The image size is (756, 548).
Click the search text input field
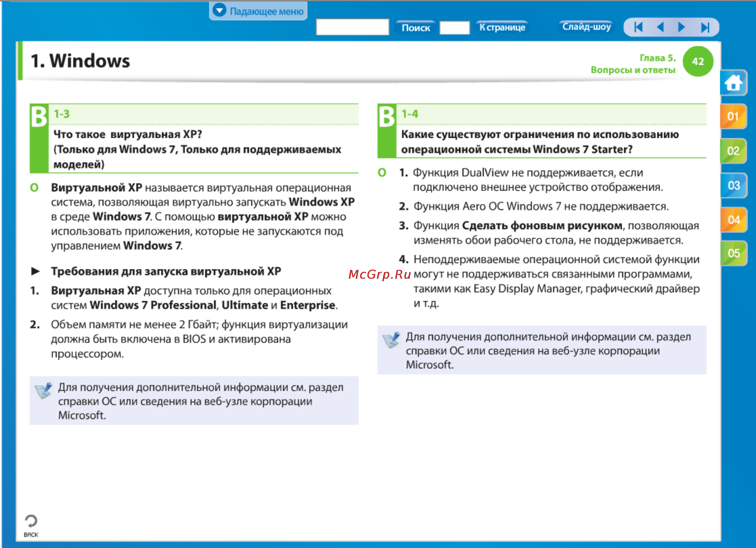point(352,27)
